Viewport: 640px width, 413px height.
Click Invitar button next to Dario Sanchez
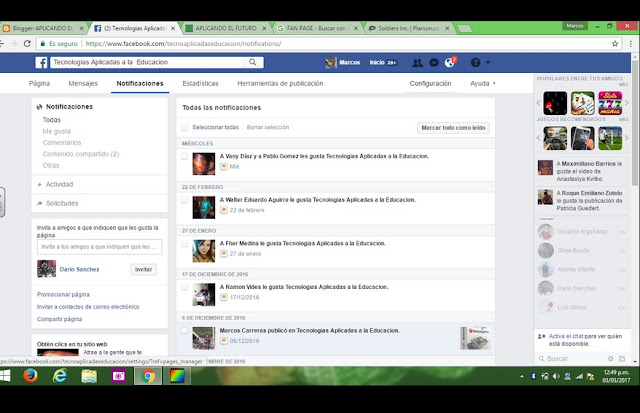pos(143,269)
